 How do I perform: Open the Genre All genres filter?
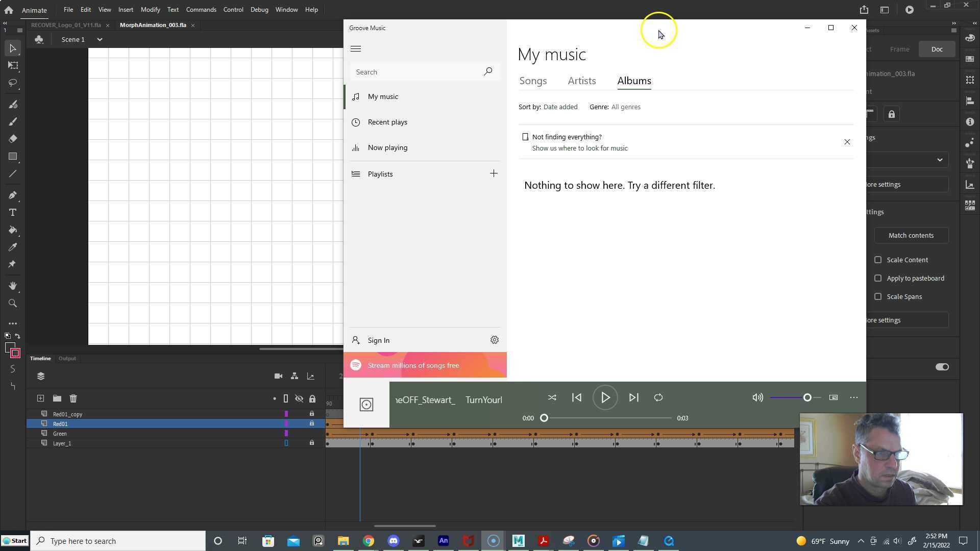tap(625, 107)
